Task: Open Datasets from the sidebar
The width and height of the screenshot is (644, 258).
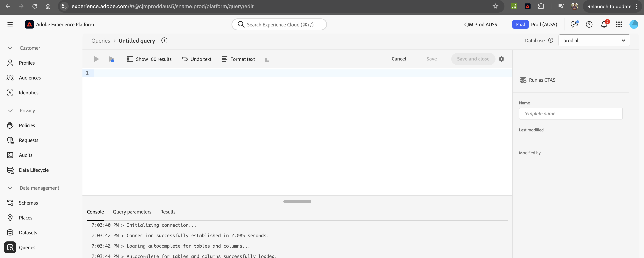Action: pyautogui.click(x=28, y=232)
